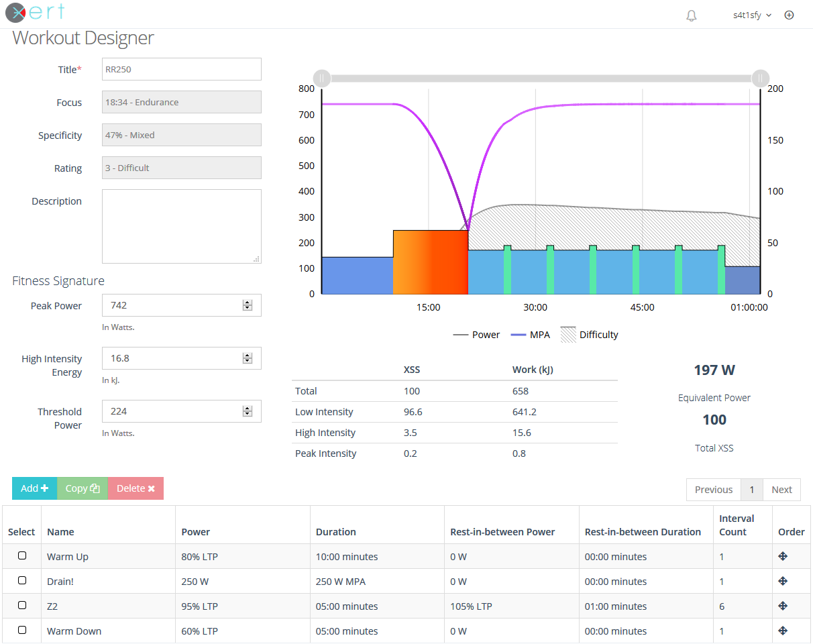The image size is (813, 644).
Task: Click the move-order icon for Drain! row
Action: point(782,581)
